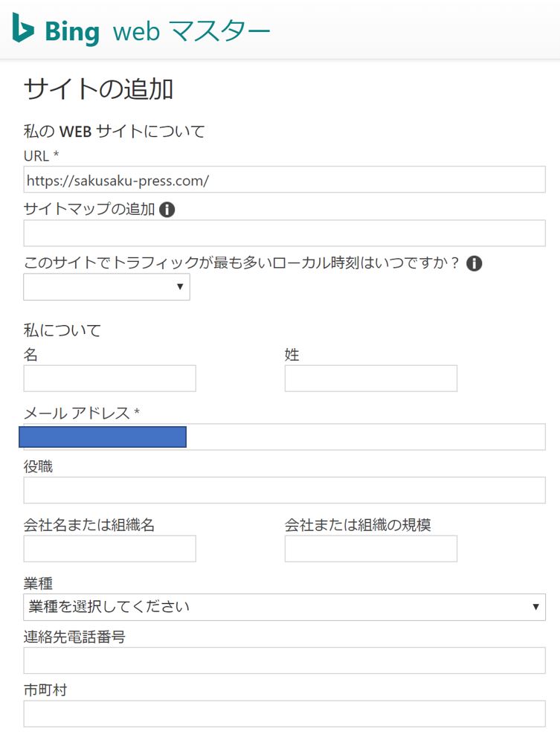Select the 役職 job title field
Screen dimensions: 560x743
pyautogui.click(x=284, y=491)
